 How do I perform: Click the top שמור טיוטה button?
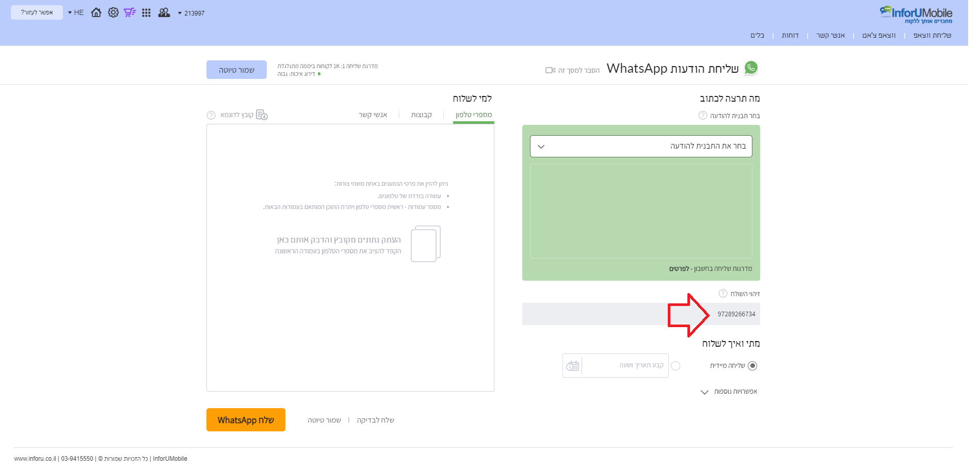pos(236,70)
